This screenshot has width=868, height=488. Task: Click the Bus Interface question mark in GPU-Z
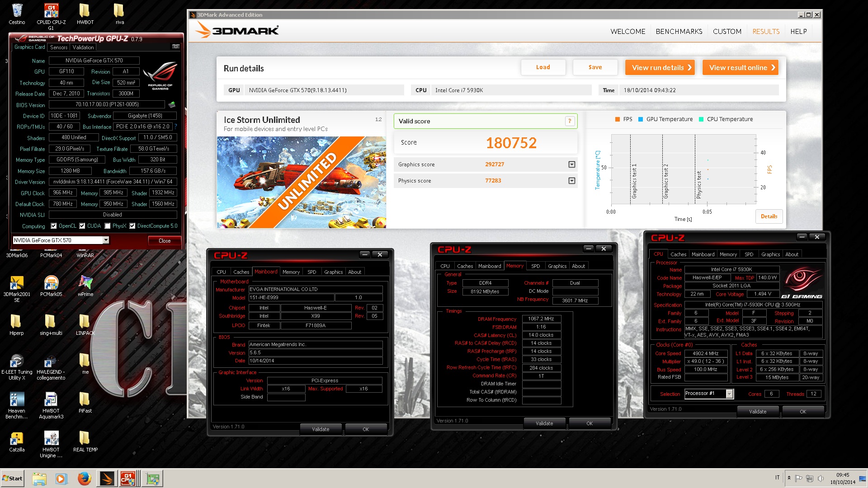[x=175, y=127]
